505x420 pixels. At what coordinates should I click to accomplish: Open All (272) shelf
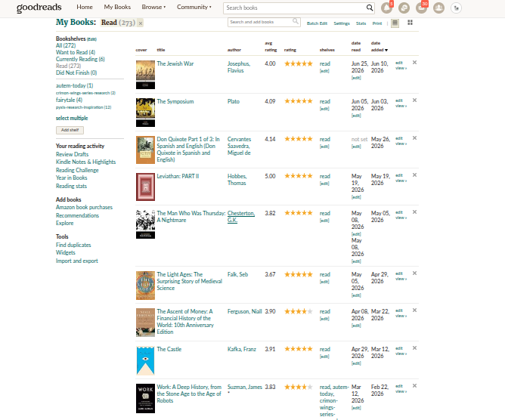[x=66, y=45]
